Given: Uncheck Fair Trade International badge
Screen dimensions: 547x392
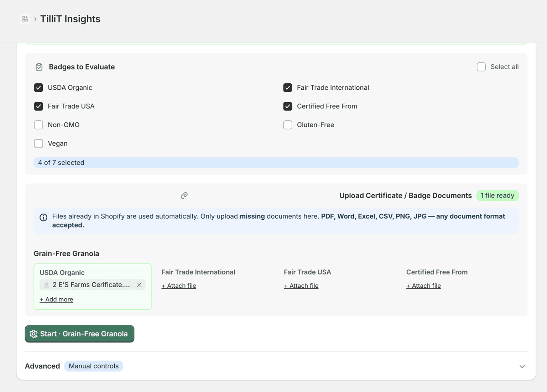Looking at the screenshot, I should point(288,88).
